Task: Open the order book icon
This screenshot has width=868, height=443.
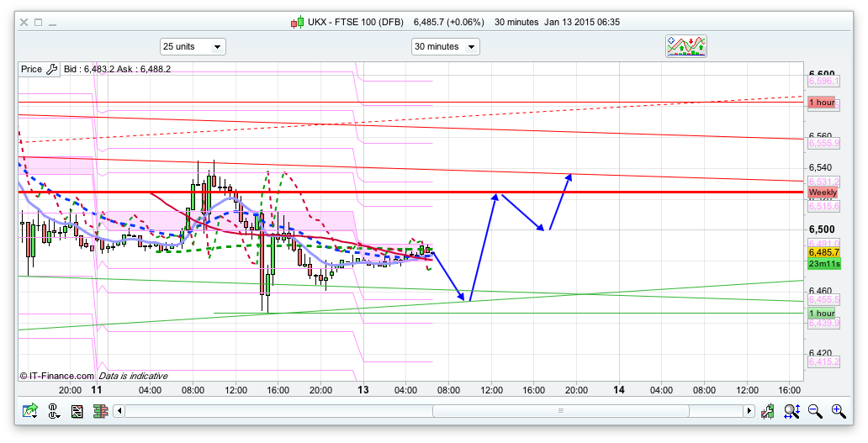Action: click(x=99, y=411)
